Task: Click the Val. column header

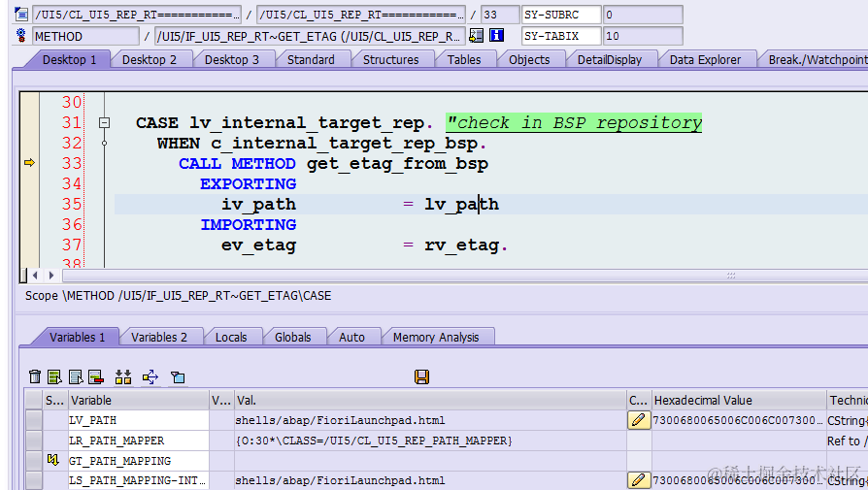Action: coord(430,401)
